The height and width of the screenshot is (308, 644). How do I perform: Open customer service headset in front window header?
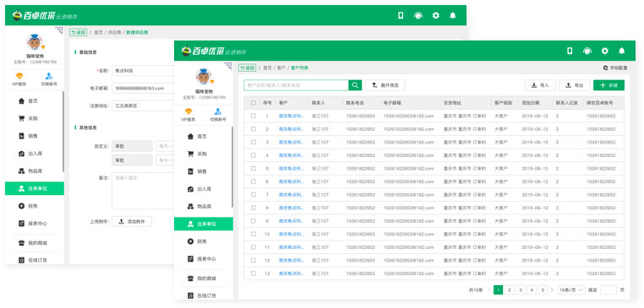coord(587,51)
